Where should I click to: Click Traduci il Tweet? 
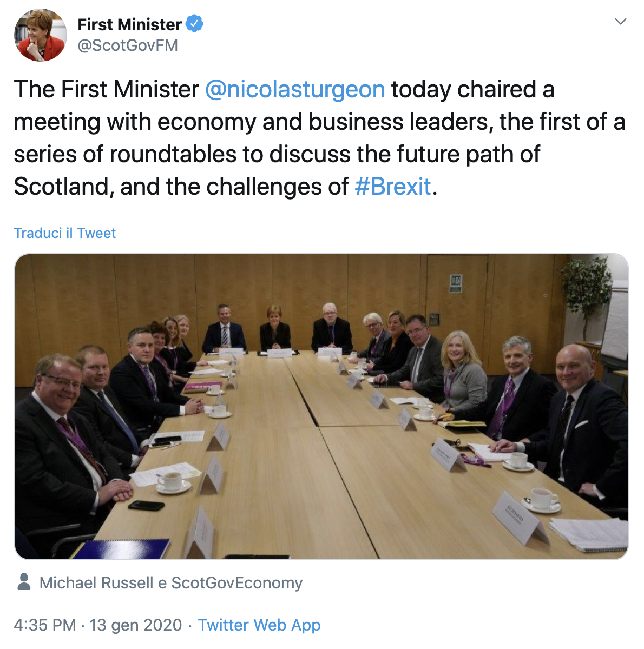(x=65, y=233)
